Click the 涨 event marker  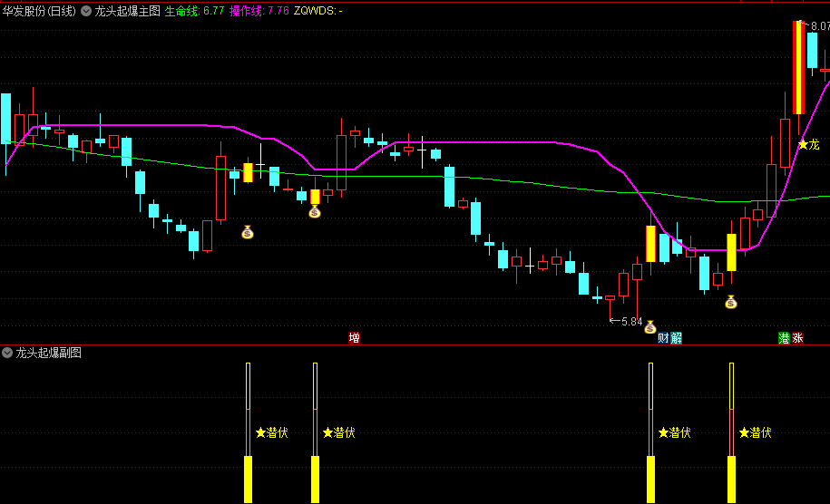[x=797, y=338]
